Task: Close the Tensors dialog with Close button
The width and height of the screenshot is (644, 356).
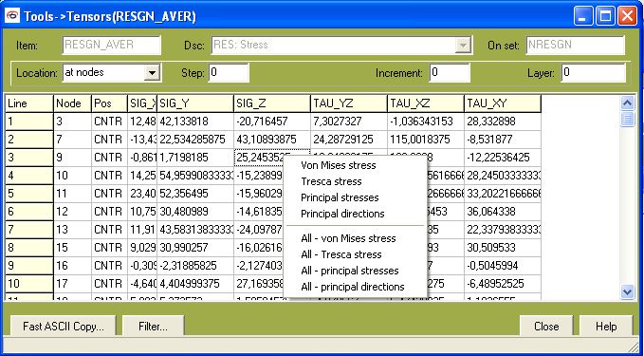Action: click(x=546, y=327)
